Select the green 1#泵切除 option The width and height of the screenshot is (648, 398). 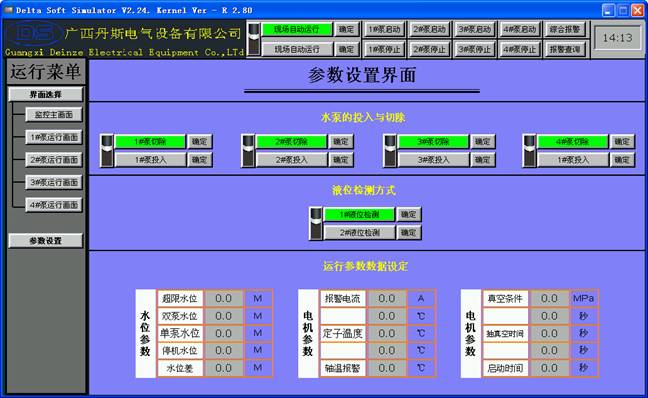tap(150, 141)
